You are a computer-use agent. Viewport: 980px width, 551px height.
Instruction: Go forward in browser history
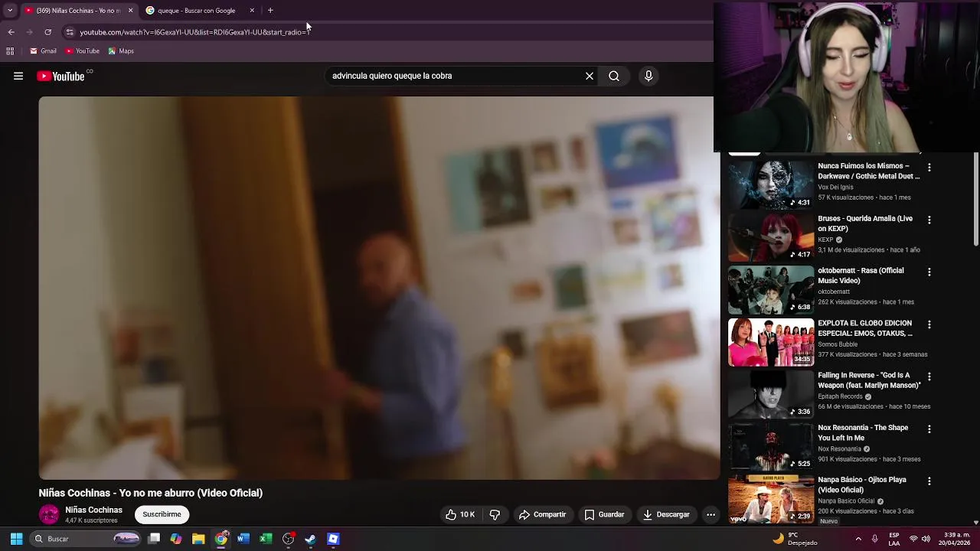(29, 32)
